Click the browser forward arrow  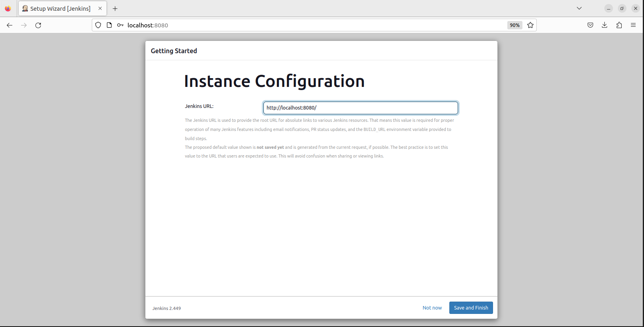pos(24,25)
